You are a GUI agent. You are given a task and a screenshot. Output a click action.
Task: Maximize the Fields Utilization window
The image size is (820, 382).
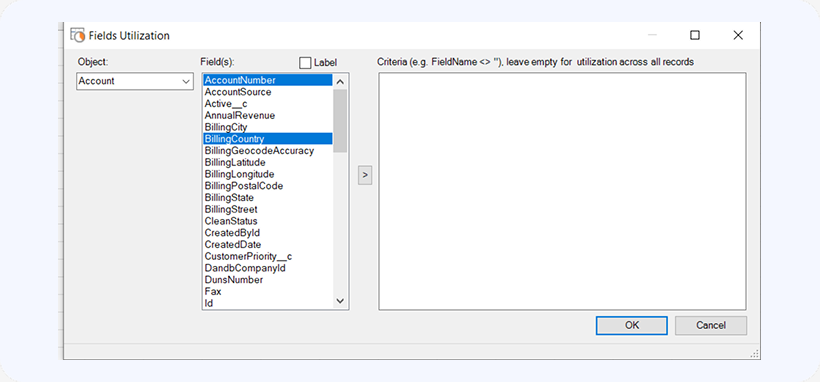coord(694,35)
